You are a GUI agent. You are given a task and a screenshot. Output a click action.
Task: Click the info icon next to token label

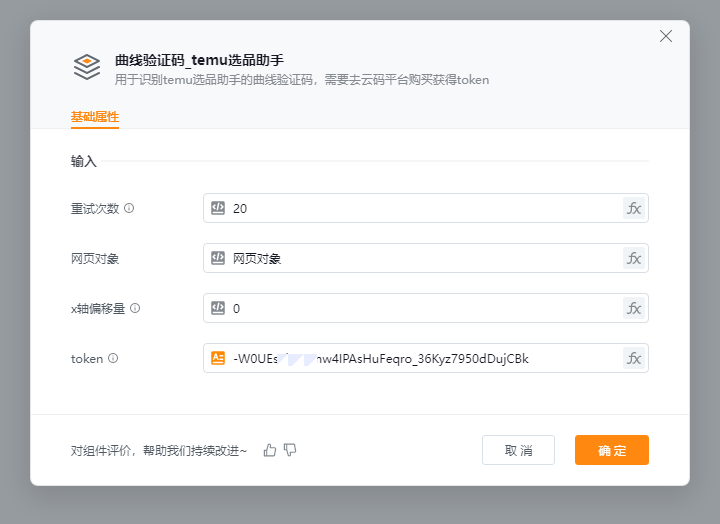(x=113, y=358)
